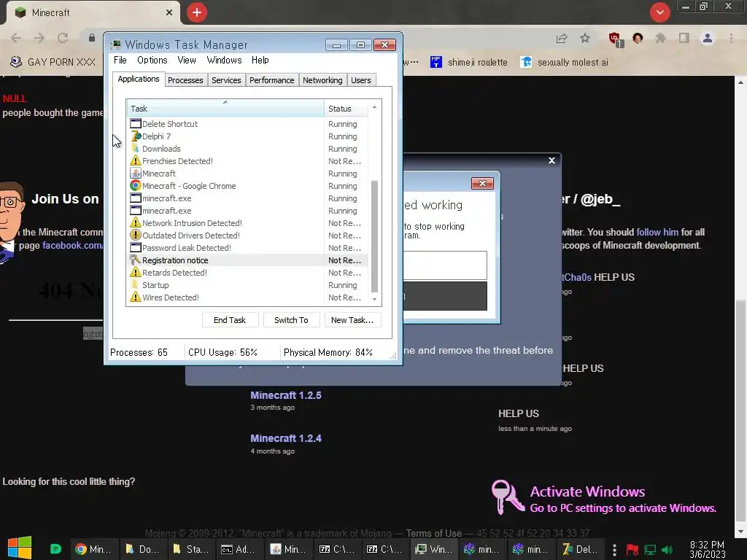Switch to the Networking tab
Viewport: 747px width, 560px height.
(x=322, y=80)
